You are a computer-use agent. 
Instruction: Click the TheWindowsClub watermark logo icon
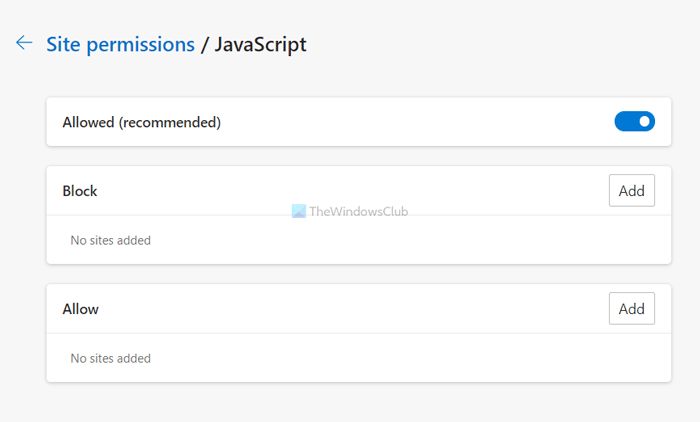(299, 211)
